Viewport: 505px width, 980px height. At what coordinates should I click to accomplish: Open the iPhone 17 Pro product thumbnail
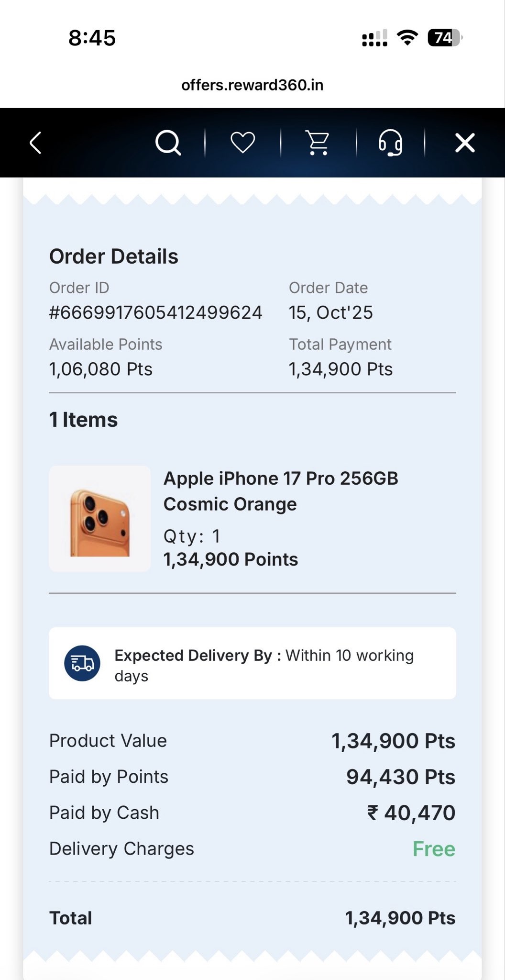pos(100,519)
